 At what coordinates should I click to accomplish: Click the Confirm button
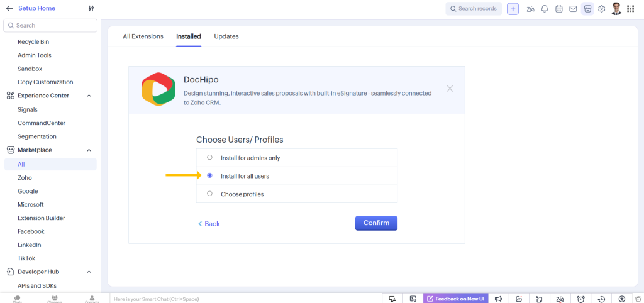[x=376, y=223]
